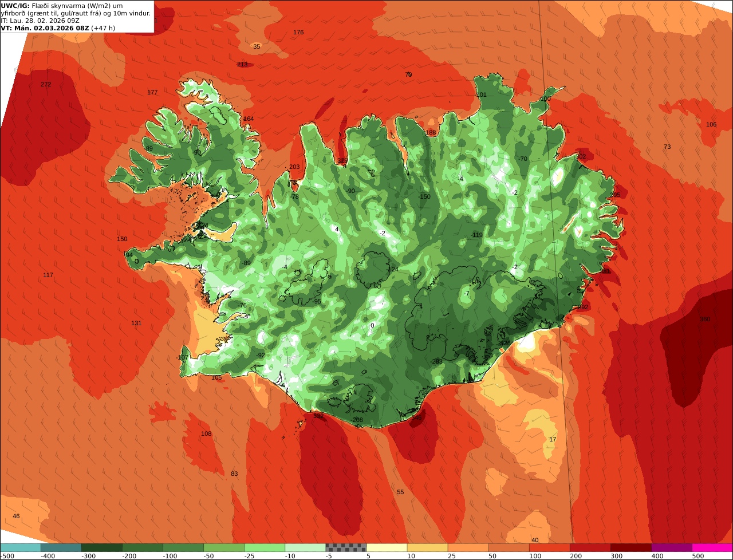733x560 pixels.
Task: Click the map value '150'
Action: (122, 239)
